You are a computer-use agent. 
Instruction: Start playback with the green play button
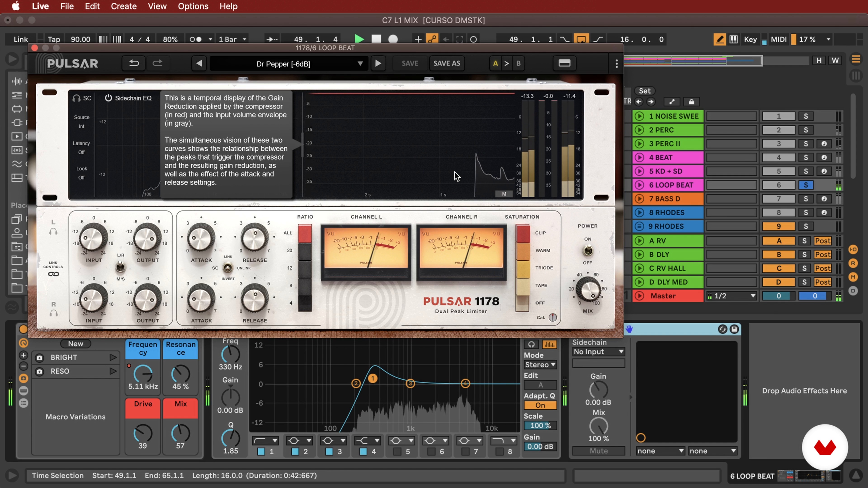coord(359,39)
